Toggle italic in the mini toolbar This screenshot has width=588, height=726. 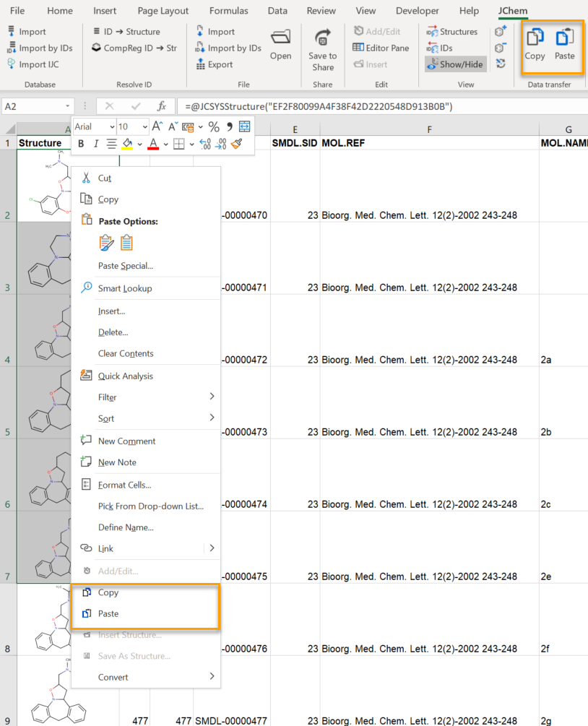95,144
